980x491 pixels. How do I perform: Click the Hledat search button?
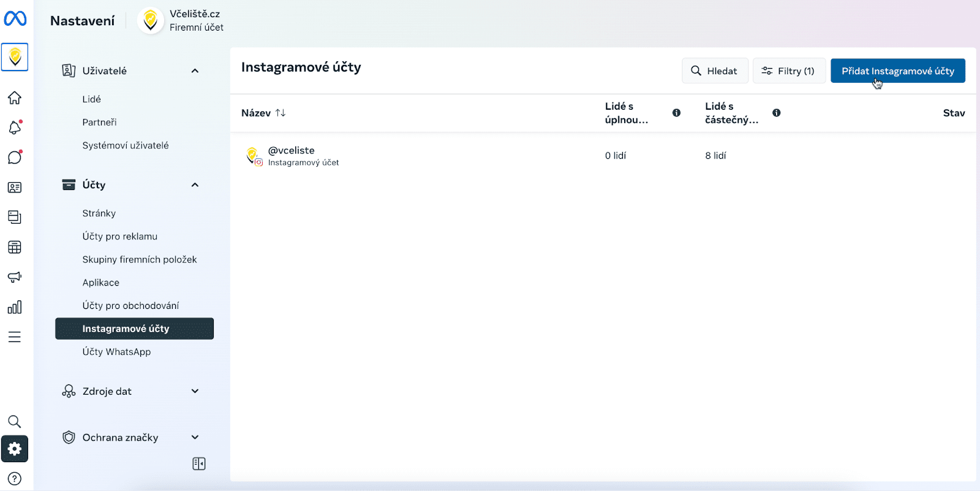point(714,71)
